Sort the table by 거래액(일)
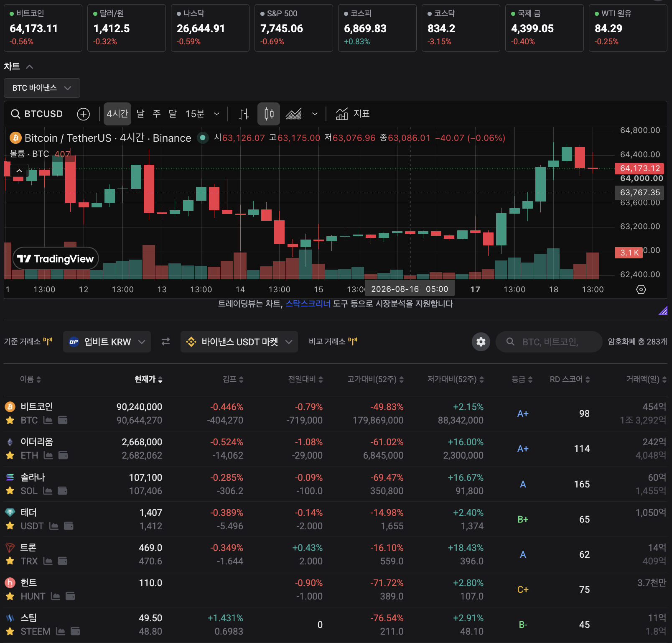672x643 pixels. pos(646,379)
